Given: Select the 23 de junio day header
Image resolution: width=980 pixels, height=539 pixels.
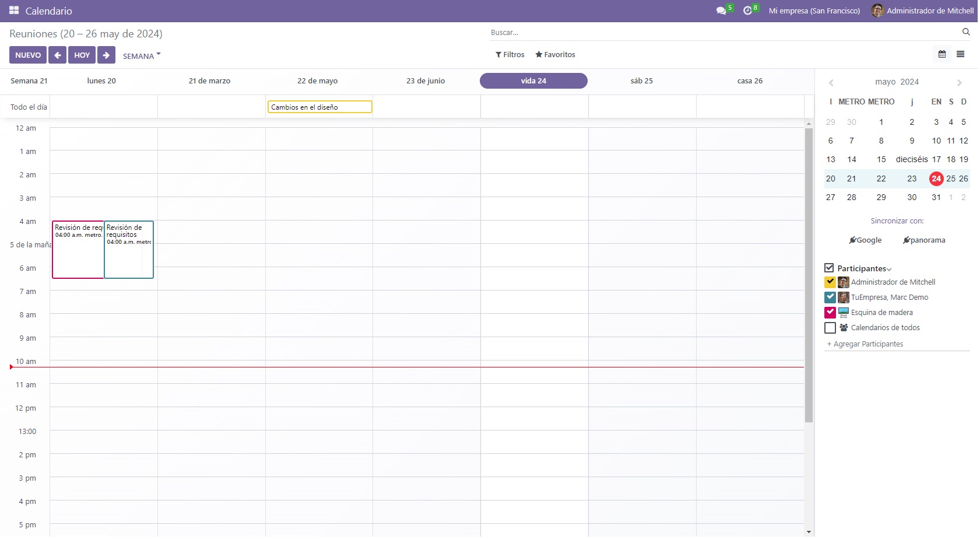Looking at the screenshot, I should pyautogui.click(x=426, y=81).
